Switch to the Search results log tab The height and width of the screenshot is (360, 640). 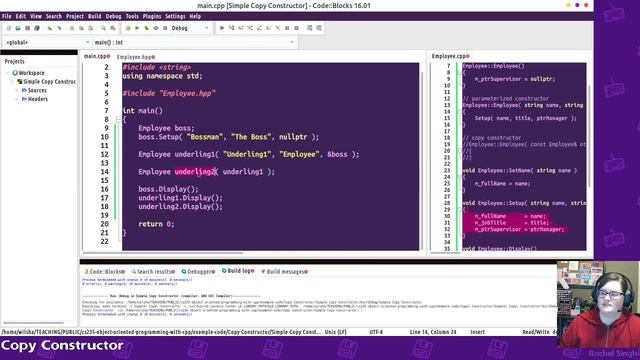click(153, 271)
